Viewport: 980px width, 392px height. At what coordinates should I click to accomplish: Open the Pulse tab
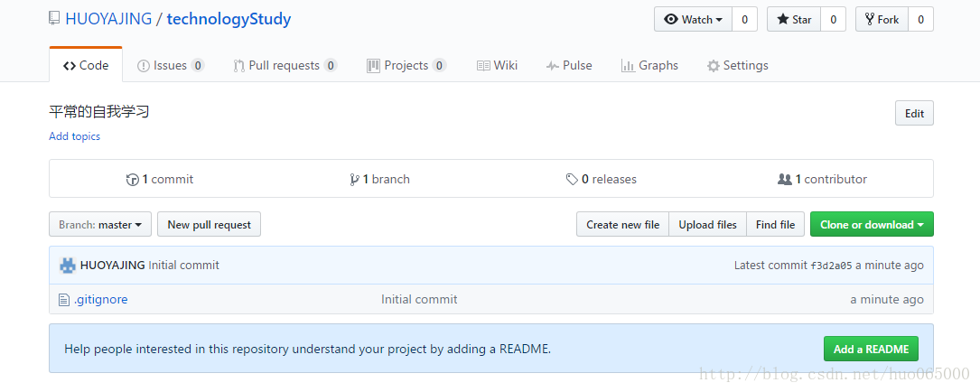[569, 66]
